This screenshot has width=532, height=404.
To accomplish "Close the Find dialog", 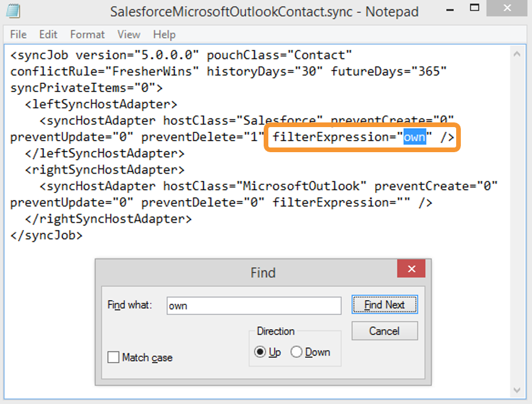I will click(411, 269).
